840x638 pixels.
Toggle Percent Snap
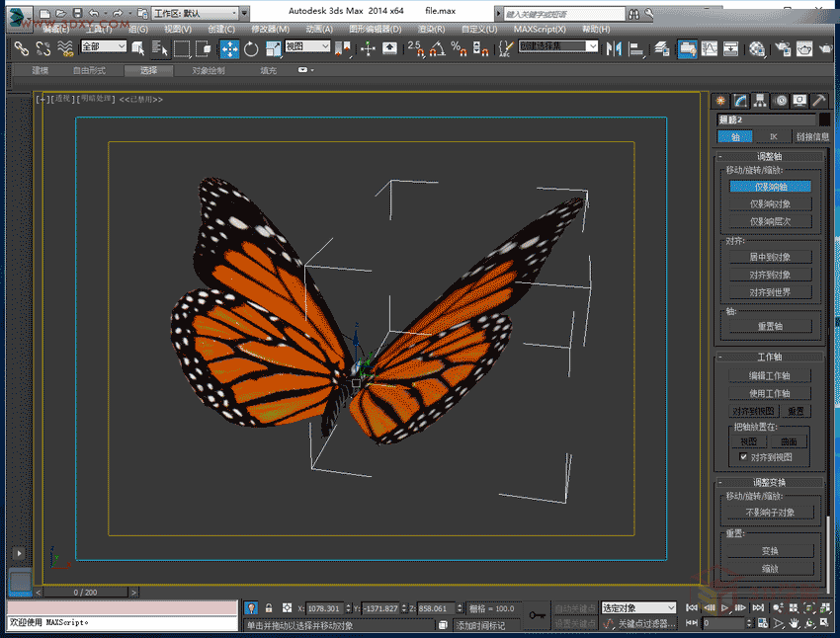tap(459, 48)
